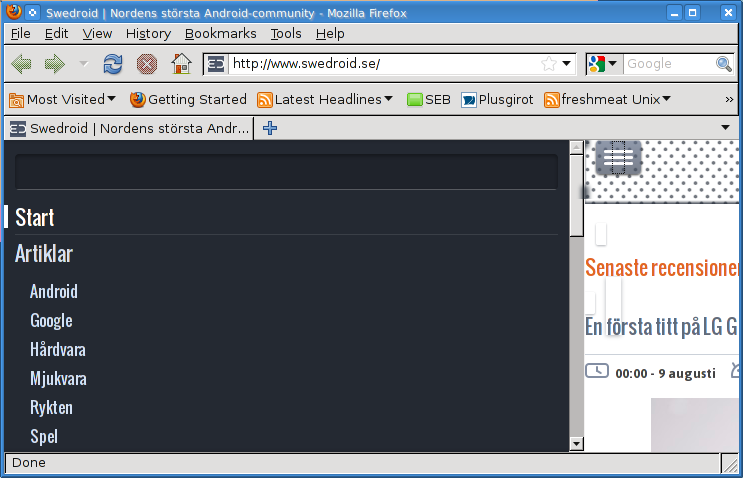Open the View menu
The height and width of the screenshot is (478, 743).
(x=97, y=34)
